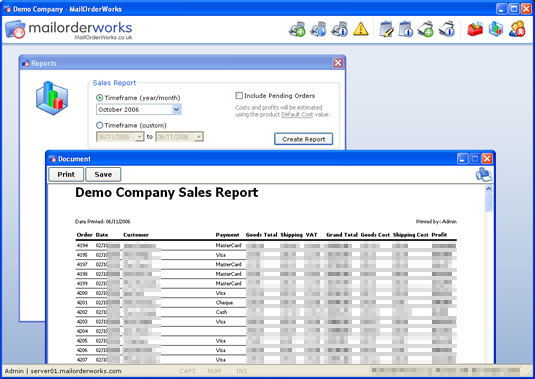Click the Reports window title icon
This screenshot has width=535, height=379.
click(x=25, y=63)
